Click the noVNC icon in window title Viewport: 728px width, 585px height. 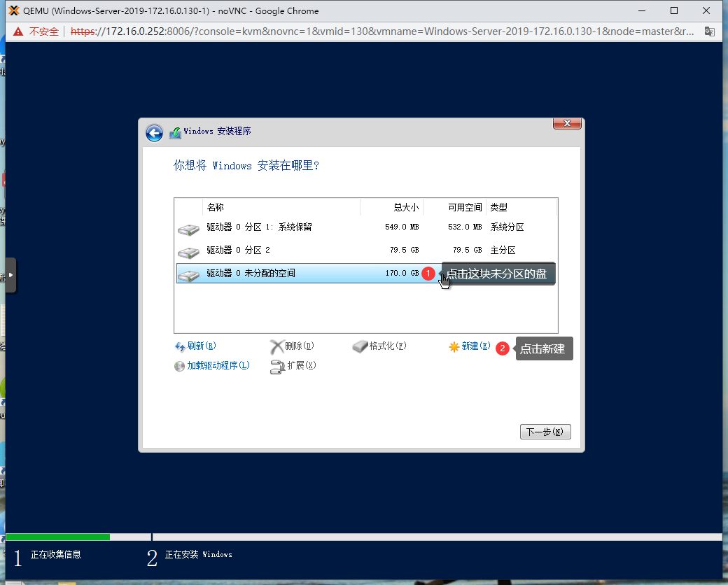(x=15, y=10)
